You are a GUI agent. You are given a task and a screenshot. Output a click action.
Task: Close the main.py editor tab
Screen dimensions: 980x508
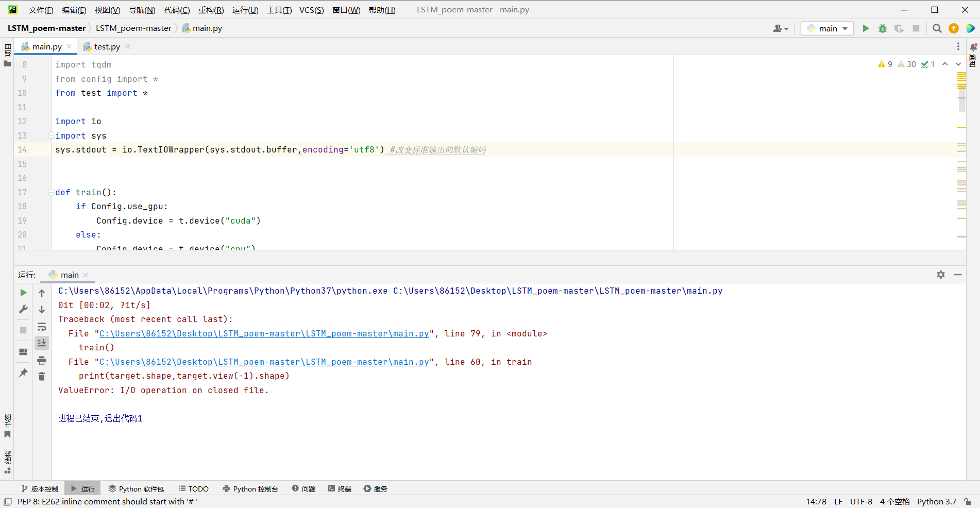pyautogui.click(x=70, y=46)
